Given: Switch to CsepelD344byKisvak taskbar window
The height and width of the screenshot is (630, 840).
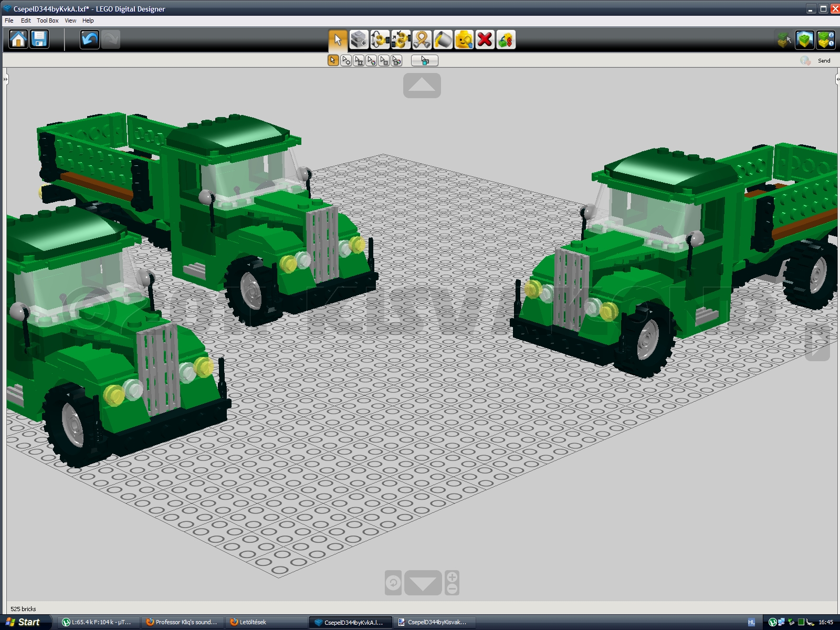Looking at the screenshot, I should (x=434, y=622).
